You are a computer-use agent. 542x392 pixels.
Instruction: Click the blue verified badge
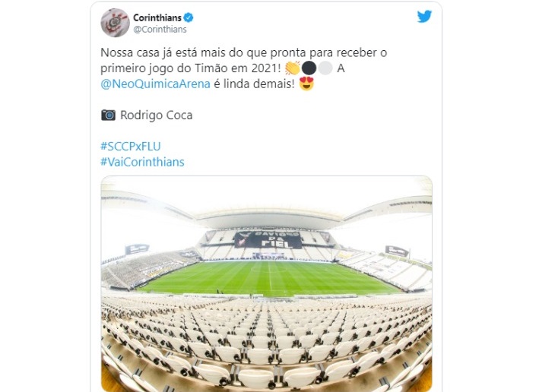(189, 17)
